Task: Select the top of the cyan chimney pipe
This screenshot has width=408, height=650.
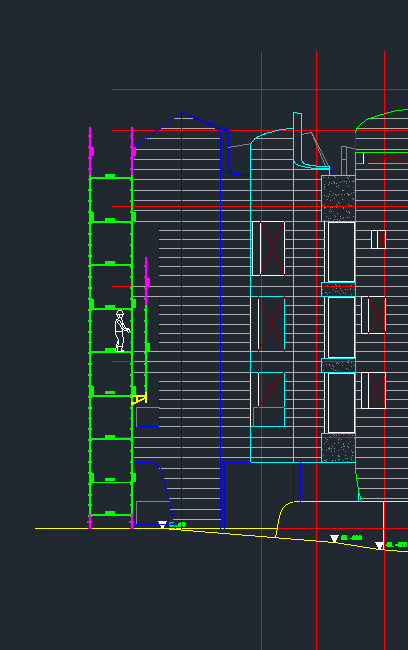Action: tap(297, 113)
